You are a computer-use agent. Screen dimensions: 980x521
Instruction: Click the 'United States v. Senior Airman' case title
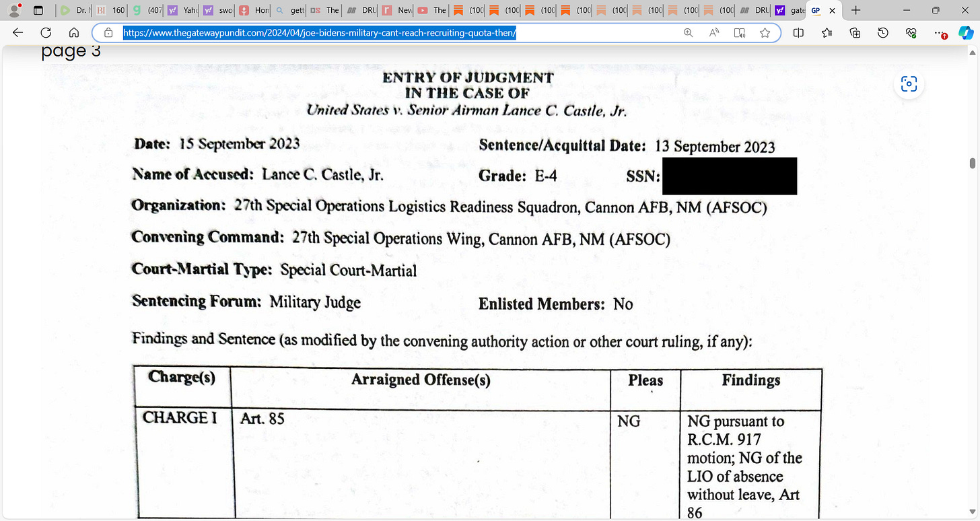(x=466, y=110)
